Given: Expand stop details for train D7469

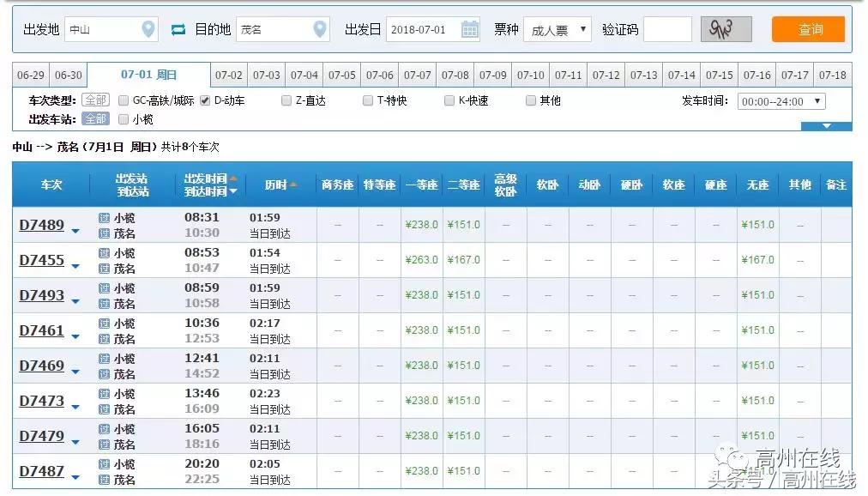Looking at the screenshot, I should click(x=75, y=372).
